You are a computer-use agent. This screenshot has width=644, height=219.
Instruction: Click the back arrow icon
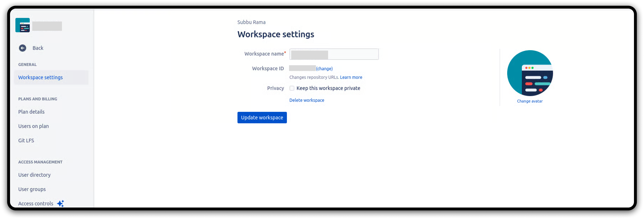[23, 48]
